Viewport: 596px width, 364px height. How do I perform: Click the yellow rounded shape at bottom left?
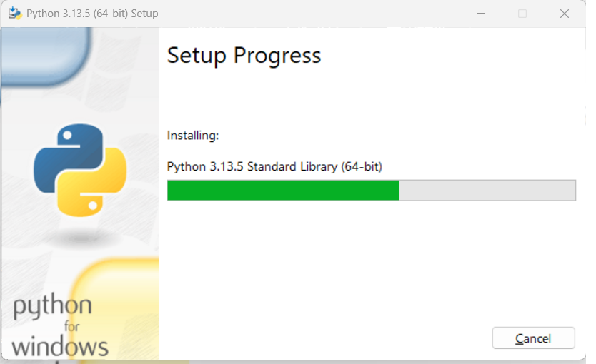[x=116, y=308]
